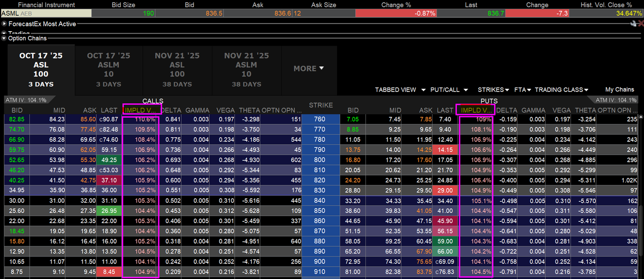Click call last 8.45 red cell
Screen dimensions: 644x279
tap(110, 272)
